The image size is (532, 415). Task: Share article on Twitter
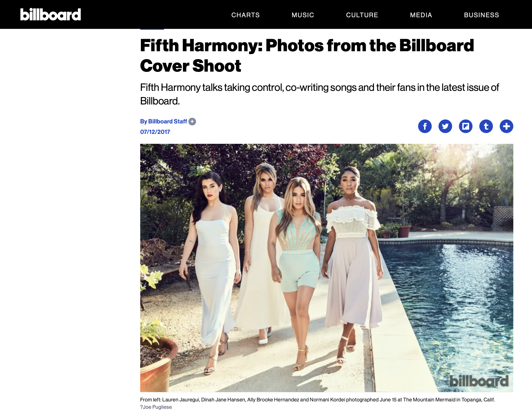[x=445, y=126]
